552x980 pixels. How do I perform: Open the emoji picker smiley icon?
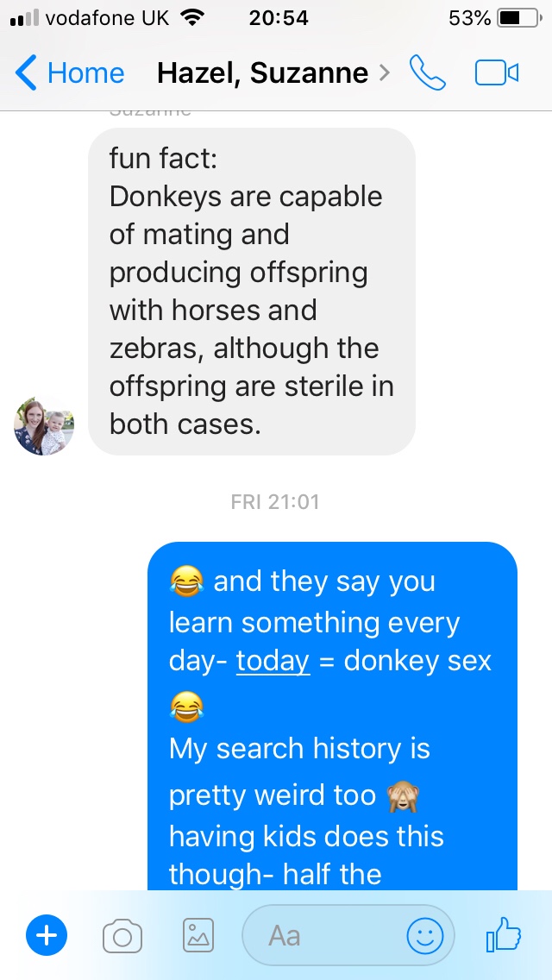pyautogui.click(x=425, y=936)
